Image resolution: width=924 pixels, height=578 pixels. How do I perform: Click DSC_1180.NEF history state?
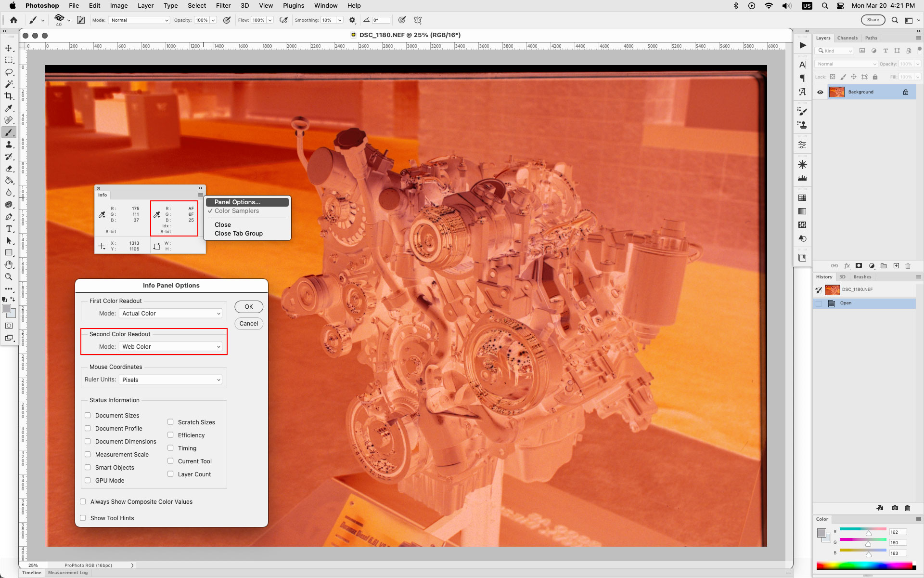(857, 289)
